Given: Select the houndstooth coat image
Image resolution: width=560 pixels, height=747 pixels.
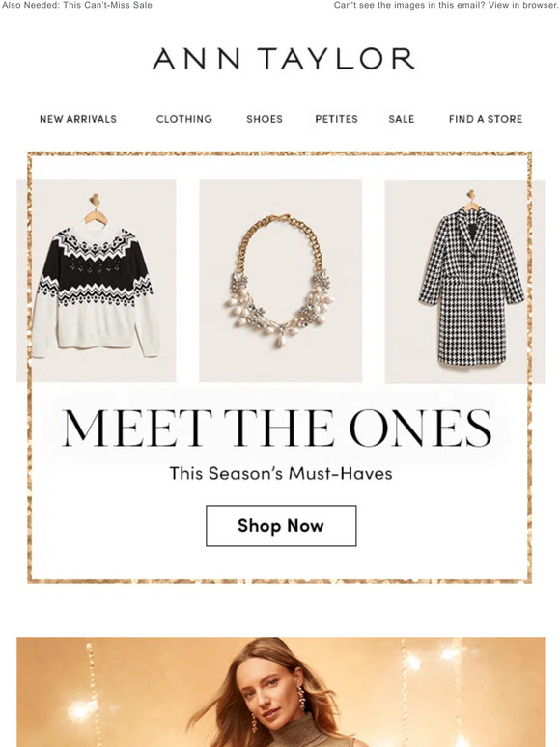Looking at the screenshot, I should coord(464,282).
